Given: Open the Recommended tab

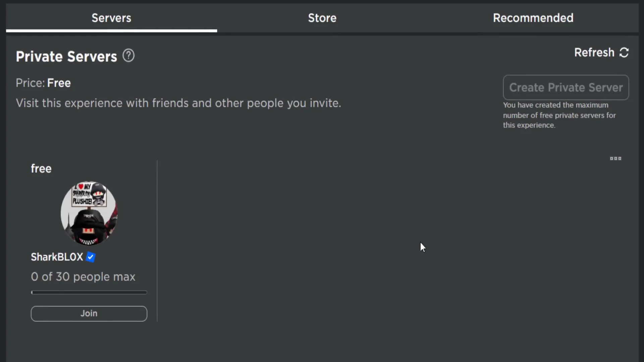Looking at the screenshot, I should [533, 18].
